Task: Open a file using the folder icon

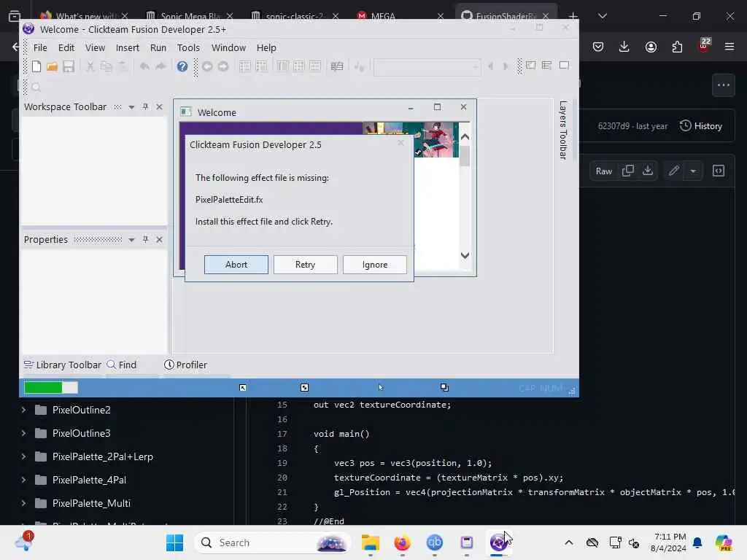Action: [x=52, y=66]
